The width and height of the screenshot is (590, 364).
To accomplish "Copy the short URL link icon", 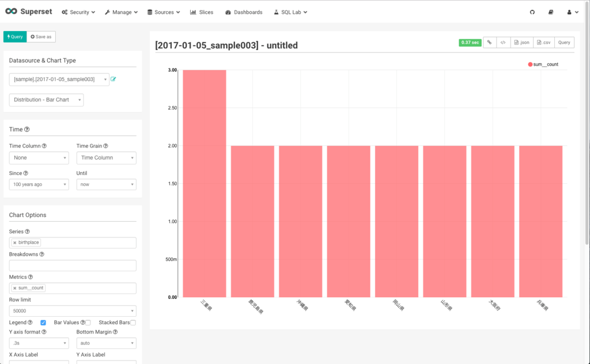I will (489, 42).
